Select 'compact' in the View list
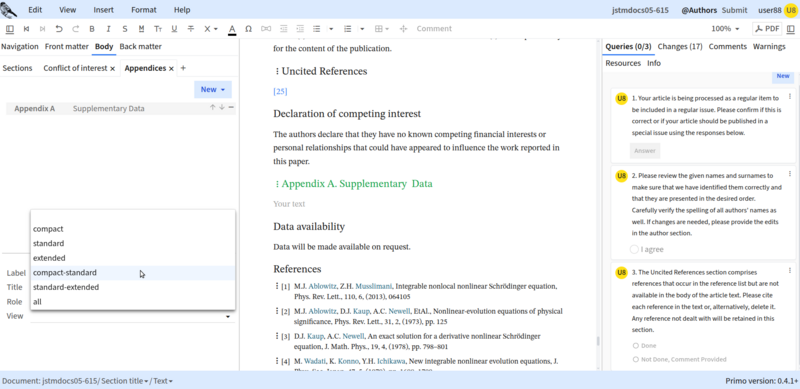 pyautogui.click(x=133, y=229)
